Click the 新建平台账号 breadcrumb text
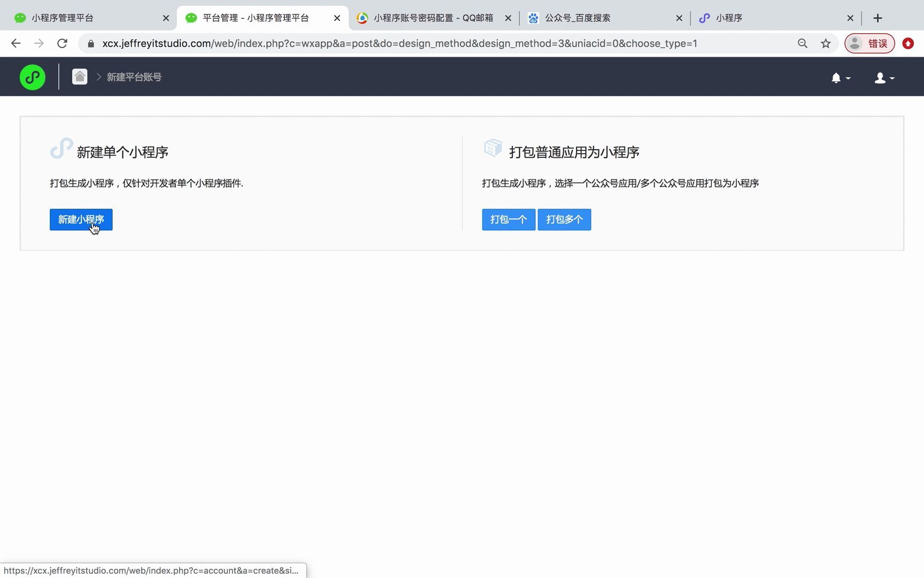Image resolution: width=924 pixels, height=578 pixels. click(134, 77)
